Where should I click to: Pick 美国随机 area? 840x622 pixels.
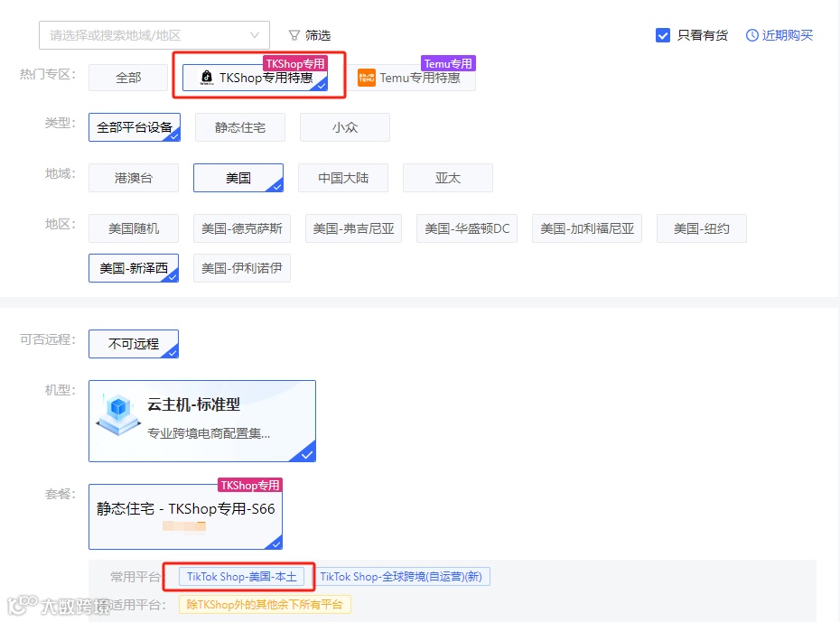pos(134,228)
